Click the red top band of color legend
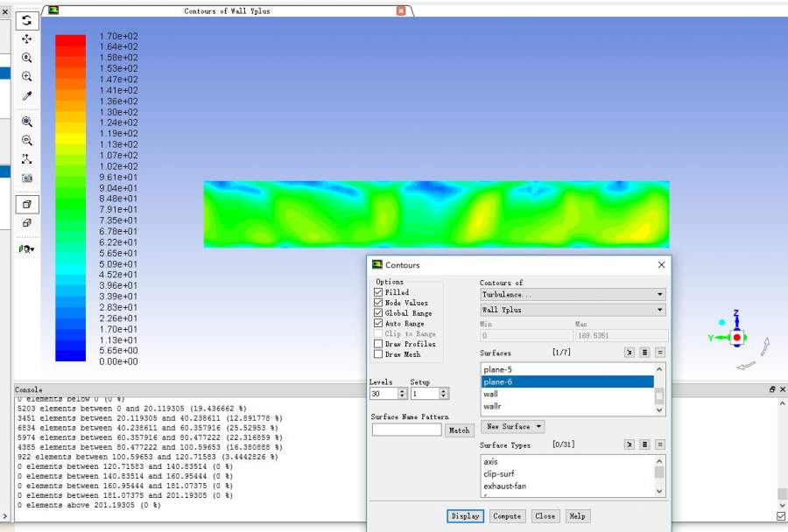Screen dimensions: 788x532 (x=70, y=41)
